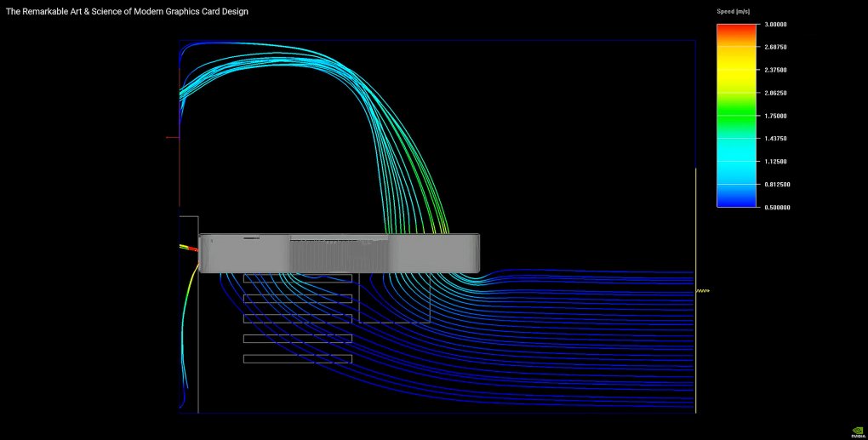The height and width of the screenshot is (440, 868).
Task: Click the yellow zigzag marker on the right wall
Action: 702,290
